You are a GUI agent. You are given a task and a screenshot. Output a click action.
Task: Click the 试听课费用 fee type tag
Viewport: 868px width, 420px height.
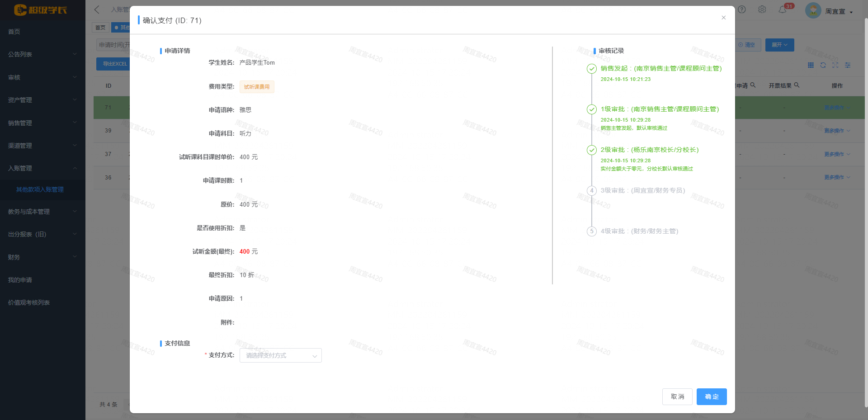click(257, 87)
